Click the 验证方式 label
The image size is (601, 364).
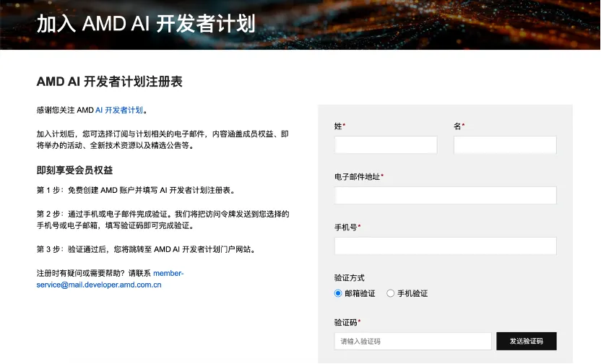pos(349,278)
